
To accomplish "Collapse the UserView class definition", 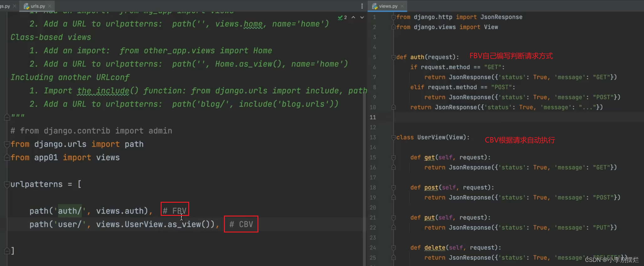I will [394, 138].
